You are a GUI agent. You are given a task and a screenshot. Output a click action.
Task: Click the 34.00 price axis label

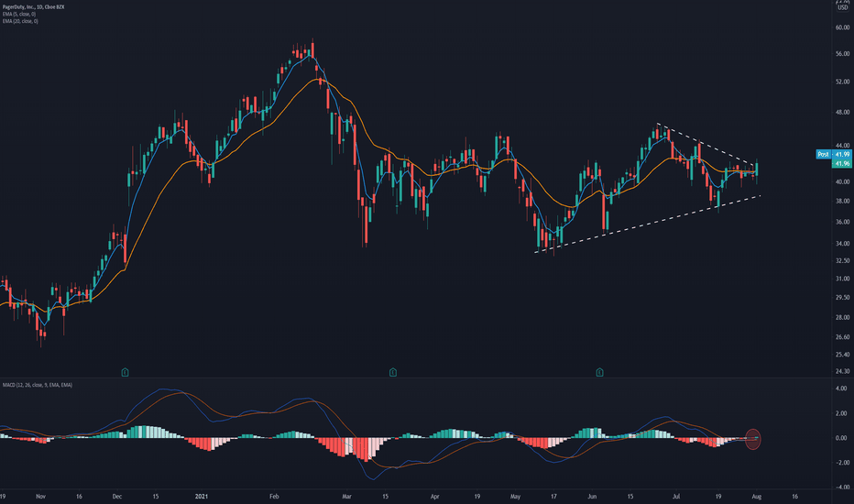[842, 244]
